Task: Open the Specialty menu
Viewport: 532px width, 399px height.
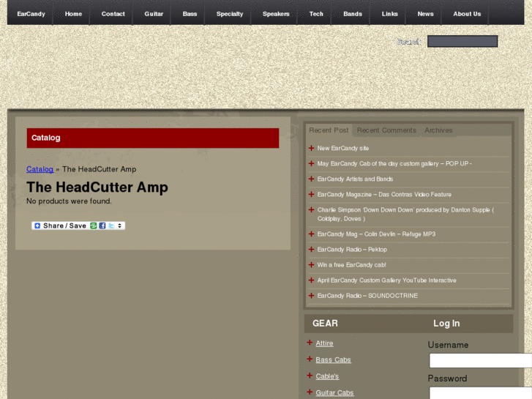Action: click(230, 14)
